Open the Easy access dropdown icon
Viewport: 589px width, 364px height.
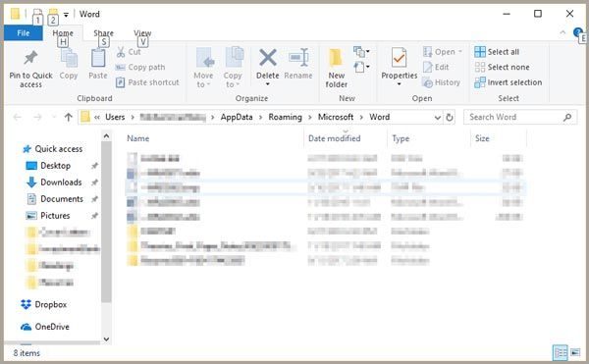[x=361, y=67]
